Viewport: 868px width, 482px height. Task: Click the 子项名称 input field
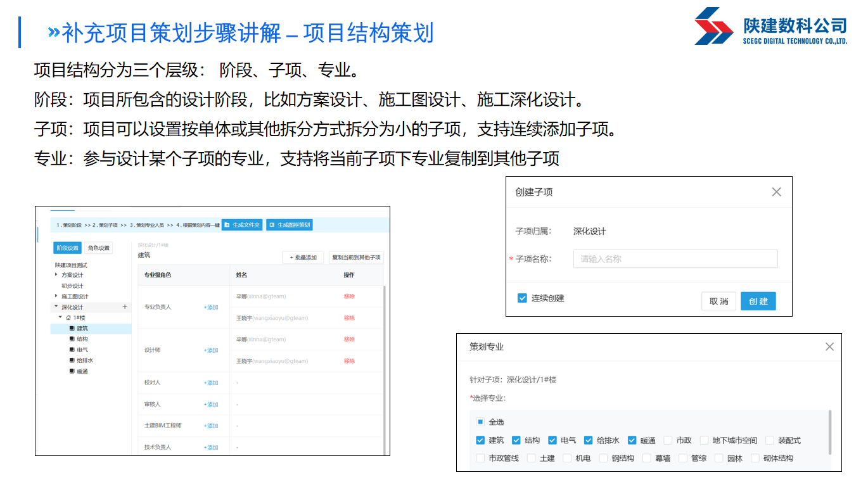point(675,259)
